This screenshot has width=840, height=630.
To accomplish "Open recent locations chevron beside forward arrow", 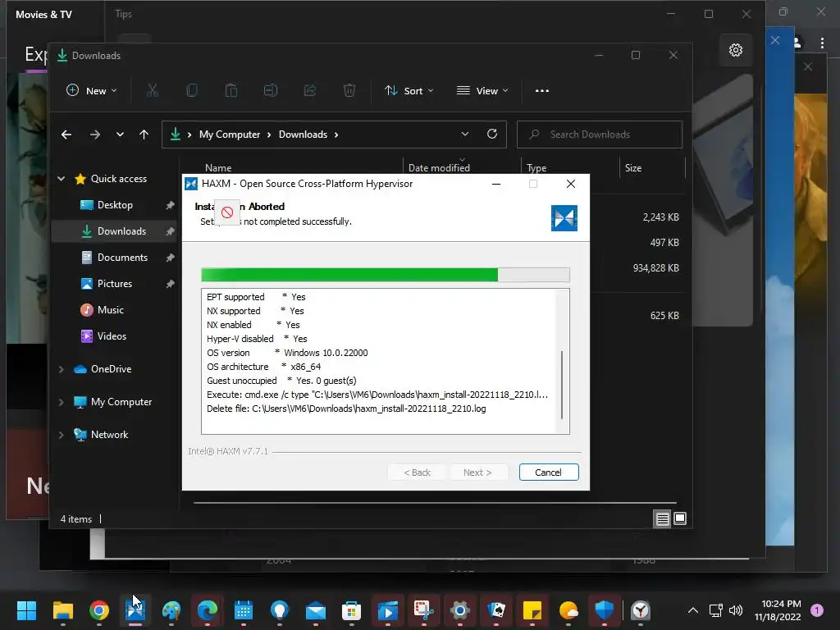I will [120, 135].
